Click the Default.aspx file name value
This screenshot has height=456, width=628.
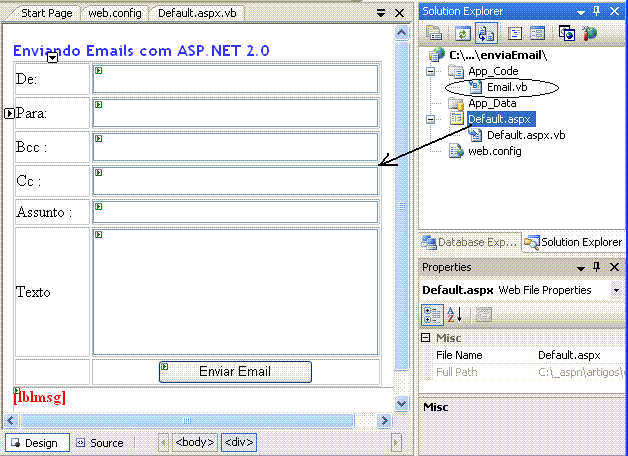[569, 355]
